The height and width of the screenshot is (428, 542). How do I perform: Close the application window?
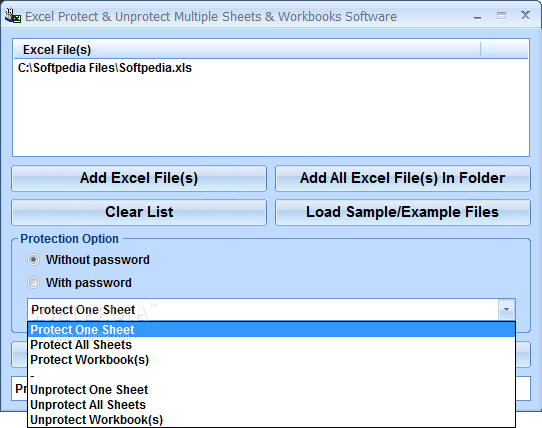(x=525, y=15)
